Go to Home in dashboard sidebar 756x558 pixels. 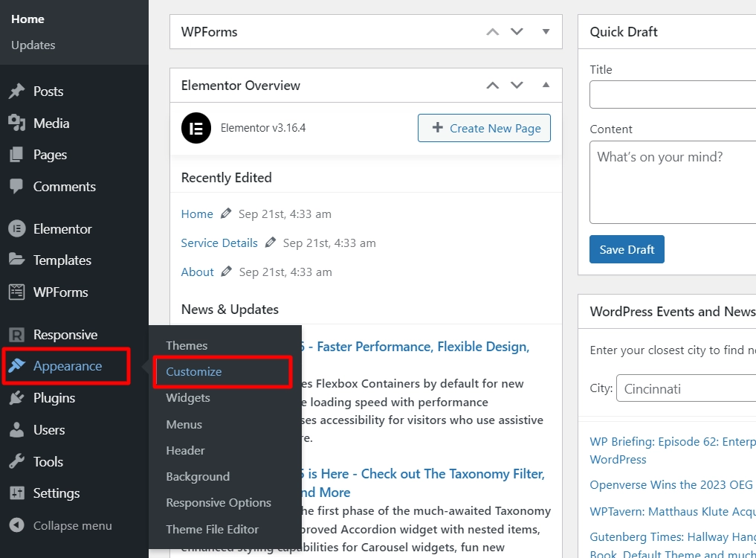(x=28, y=19)
